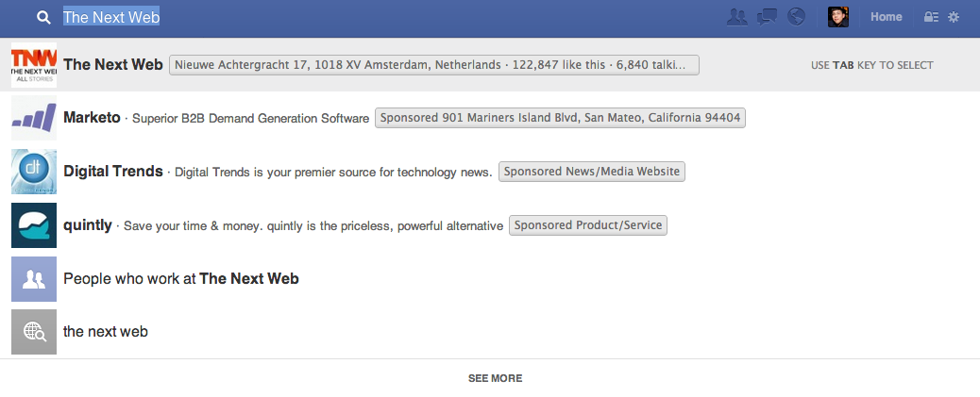
Task: Select The Next Web page result
Action: pos(490,65)
